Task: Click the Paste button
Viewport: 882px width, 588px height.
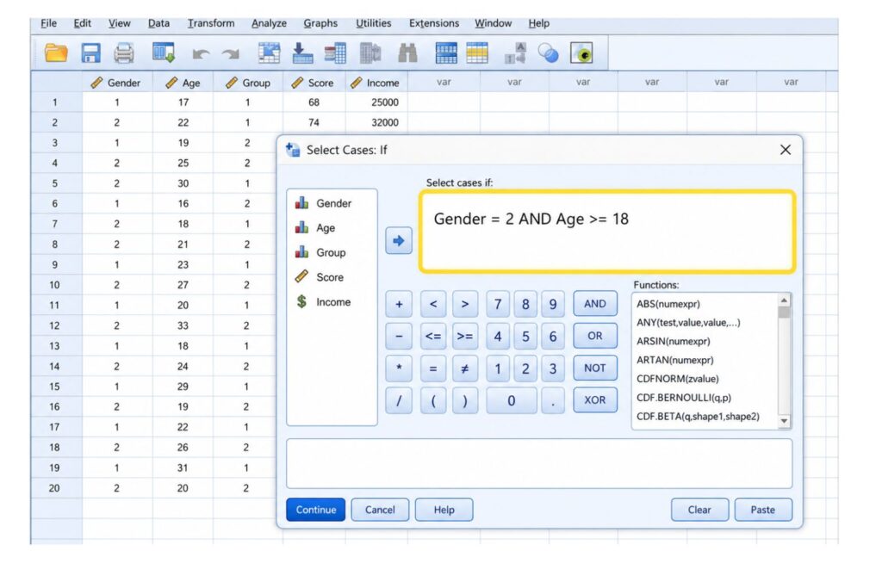Action: coord(763,510)
